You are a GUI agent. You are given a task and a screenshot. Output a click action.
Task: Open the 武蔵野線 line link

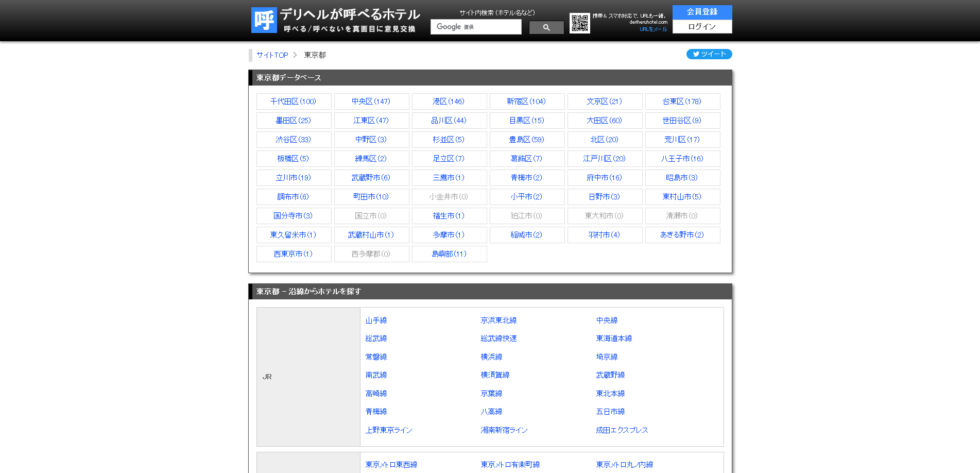611,375
